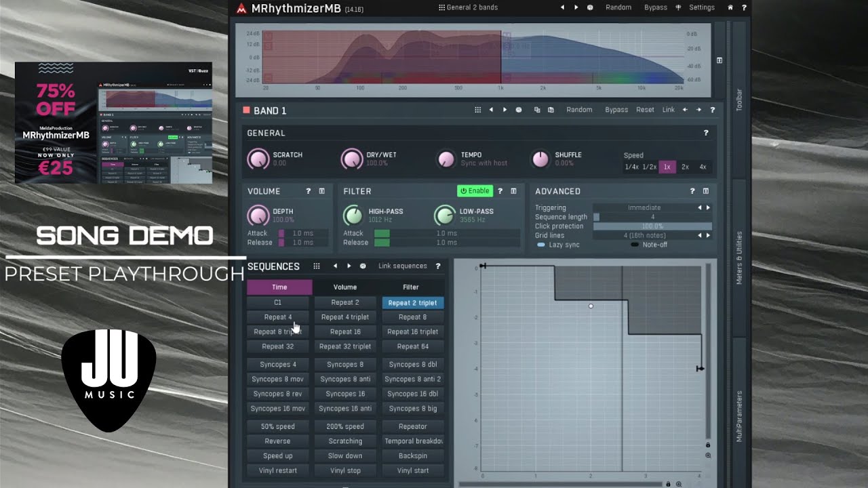Open Advanced section help icon

[x=692, y=191]
